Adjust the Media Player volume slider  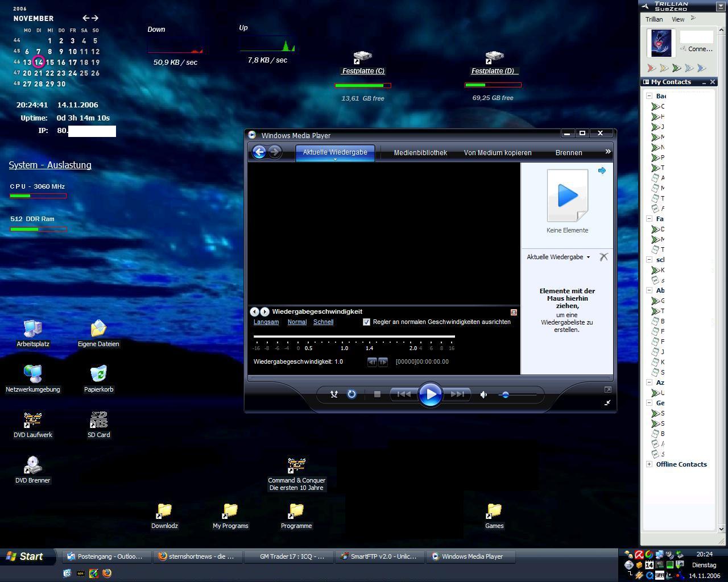pos(518,394)
